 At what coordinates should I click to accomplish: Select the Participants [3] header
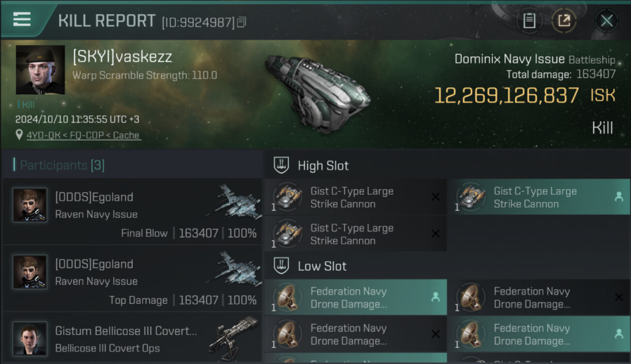pyautogui.click(x=62, y=165)
